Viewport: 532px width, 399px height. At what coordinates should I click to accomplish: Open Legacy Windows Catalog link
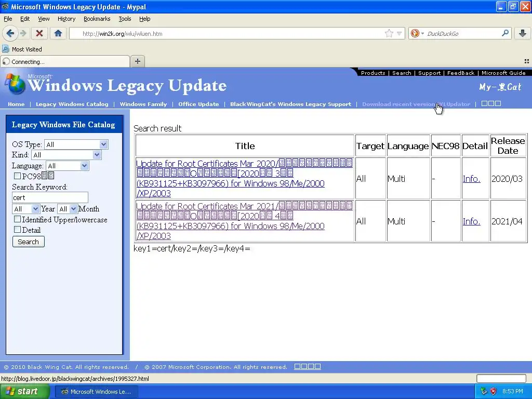(x=72, y=104)
